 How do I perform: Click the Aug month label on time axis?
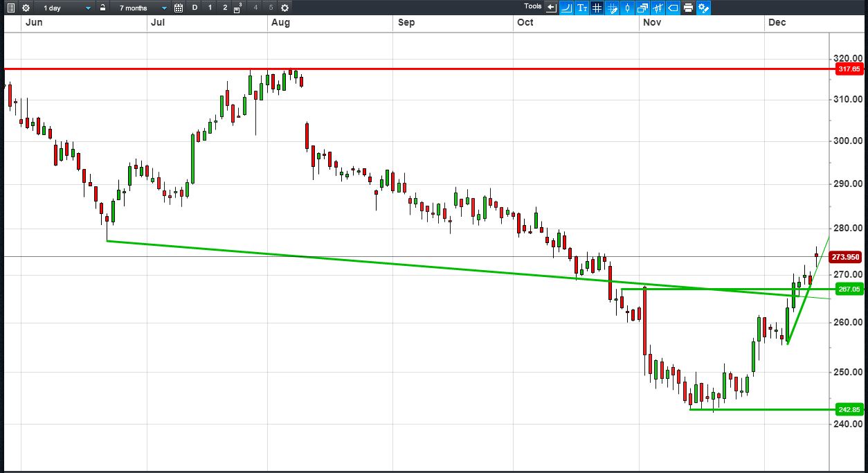[280, 23]
